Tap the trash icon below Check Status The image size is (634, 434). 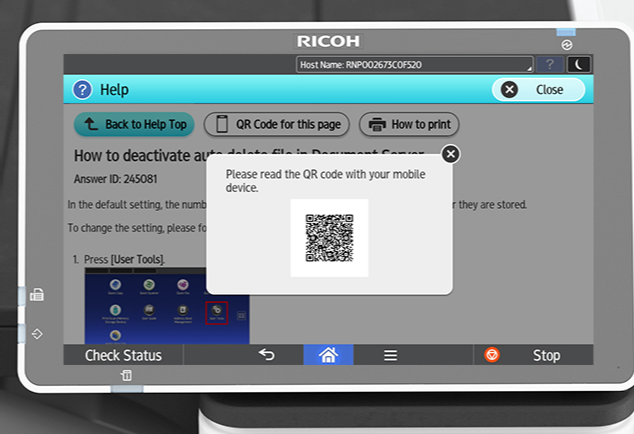(127, 375)
